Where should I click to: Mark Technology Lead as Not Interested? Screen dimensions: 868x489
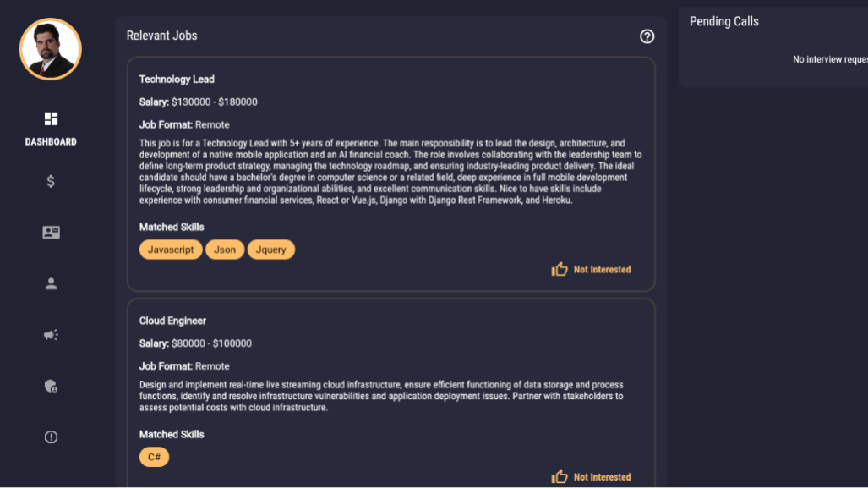(602, 270)
